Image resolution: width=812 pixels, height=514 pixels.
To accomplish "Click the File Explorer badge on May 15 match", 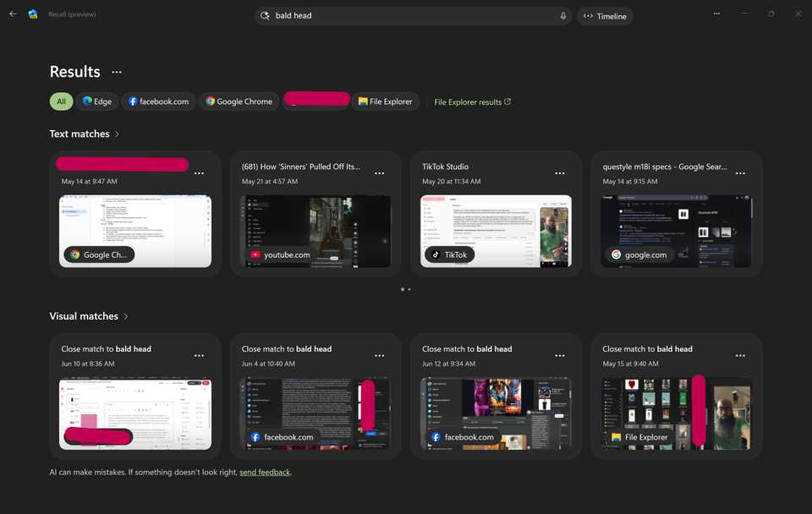I will [637, 437].
